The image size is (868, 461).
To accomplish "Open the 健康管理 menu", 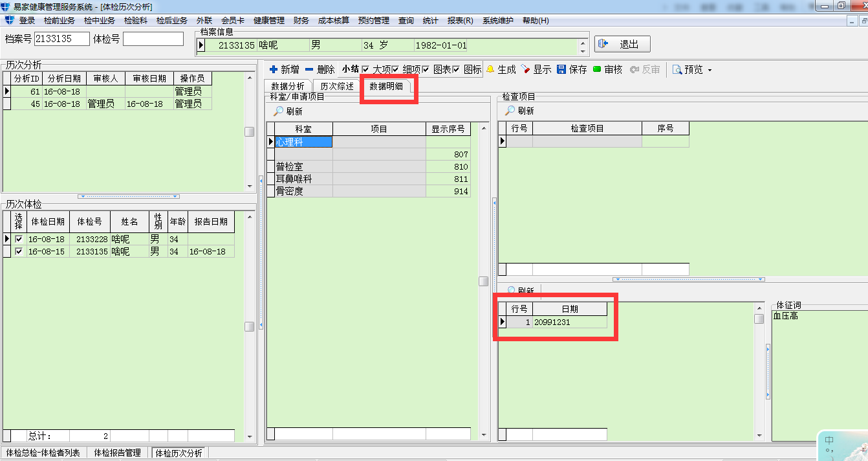I will (269, 21).
